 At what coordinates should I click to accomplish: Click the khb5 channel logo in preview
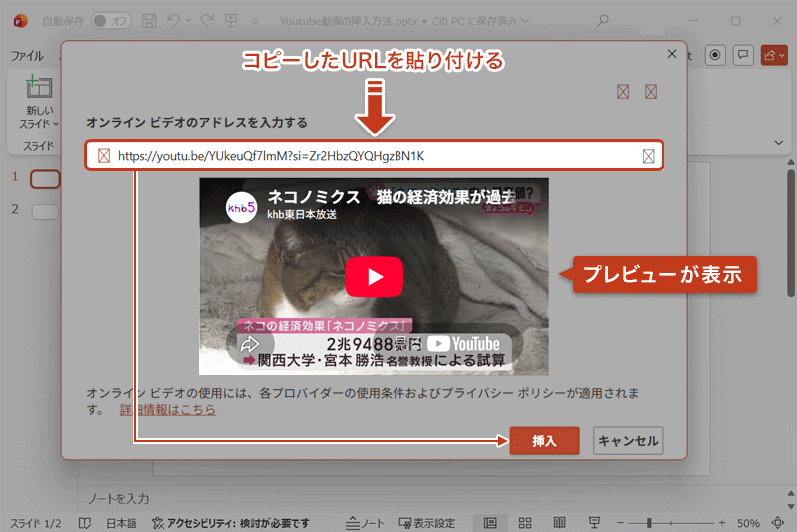click(241, 208)
